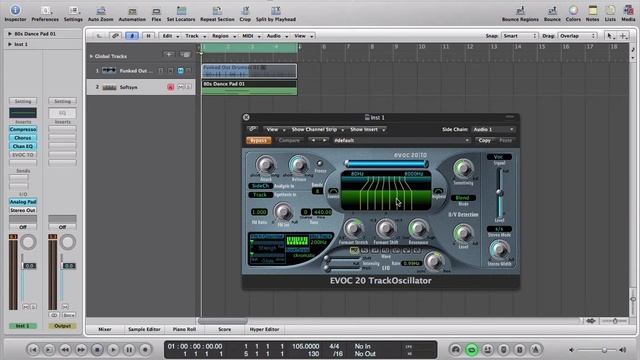Click the plugin Compare button
Screen dimensions: 640x360
(289, 140)
